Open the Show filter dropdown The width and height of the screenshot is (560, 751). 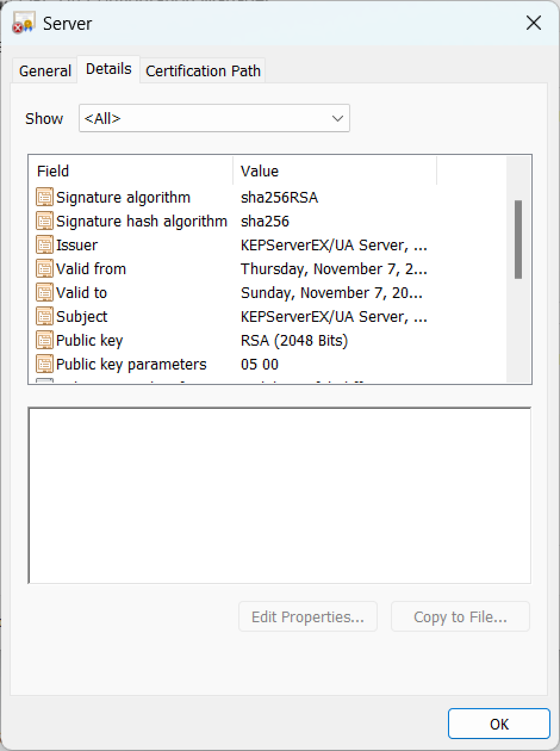214,119
